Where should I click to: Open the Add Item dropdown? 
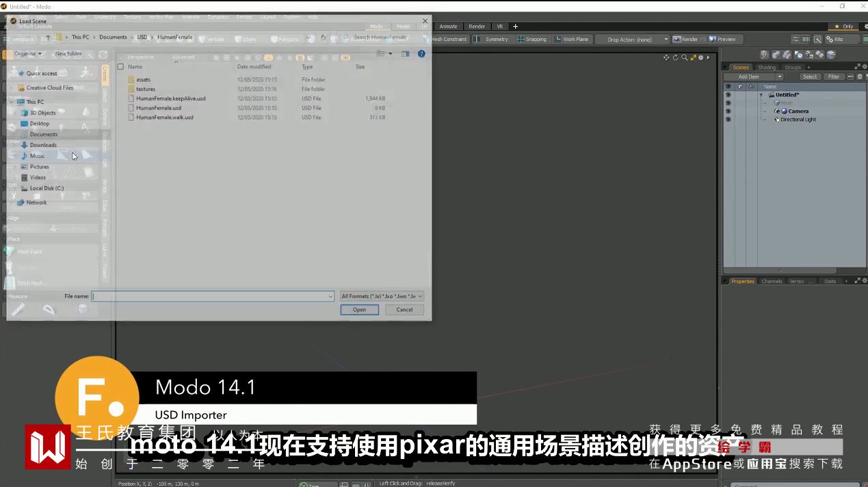tap(754, 77)
